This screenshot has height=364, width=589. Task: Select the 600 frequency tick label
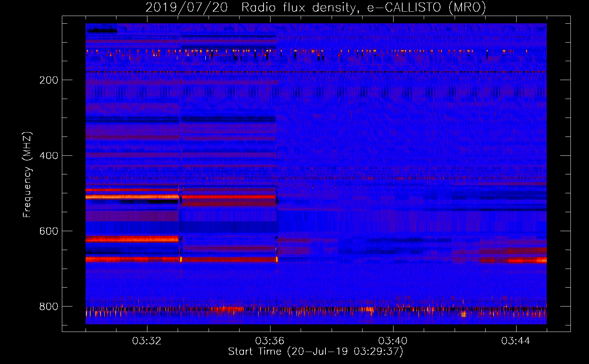(49, 232)
